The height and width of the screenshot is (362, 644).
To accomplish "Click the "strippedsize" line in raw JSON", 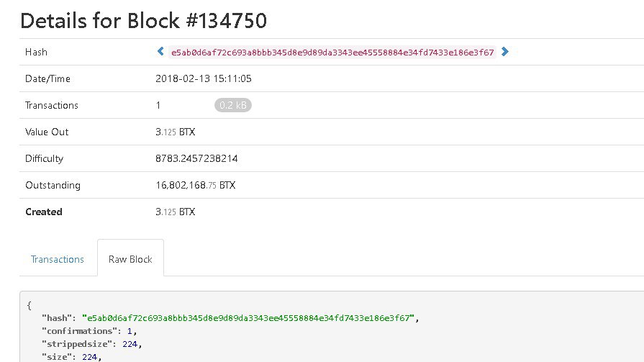I will pyautogui.click(x=92, y=343).
